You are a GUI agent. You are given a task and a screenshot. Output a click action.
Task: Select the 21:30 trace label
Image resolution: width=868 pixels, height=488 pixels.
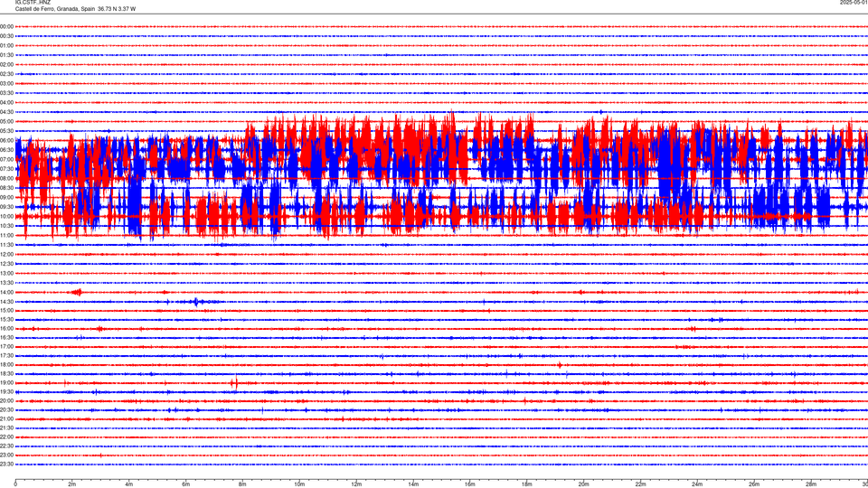coord(6,427)
